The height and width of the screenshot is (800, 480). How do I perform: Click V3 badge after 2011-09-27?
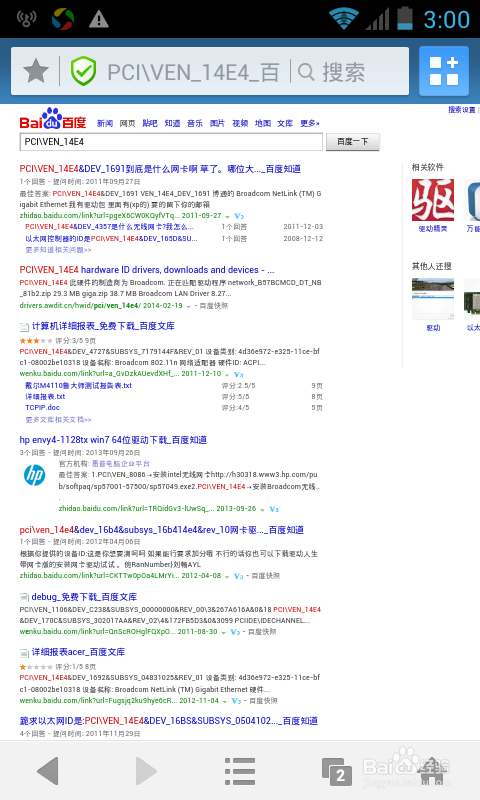(239, 216)
